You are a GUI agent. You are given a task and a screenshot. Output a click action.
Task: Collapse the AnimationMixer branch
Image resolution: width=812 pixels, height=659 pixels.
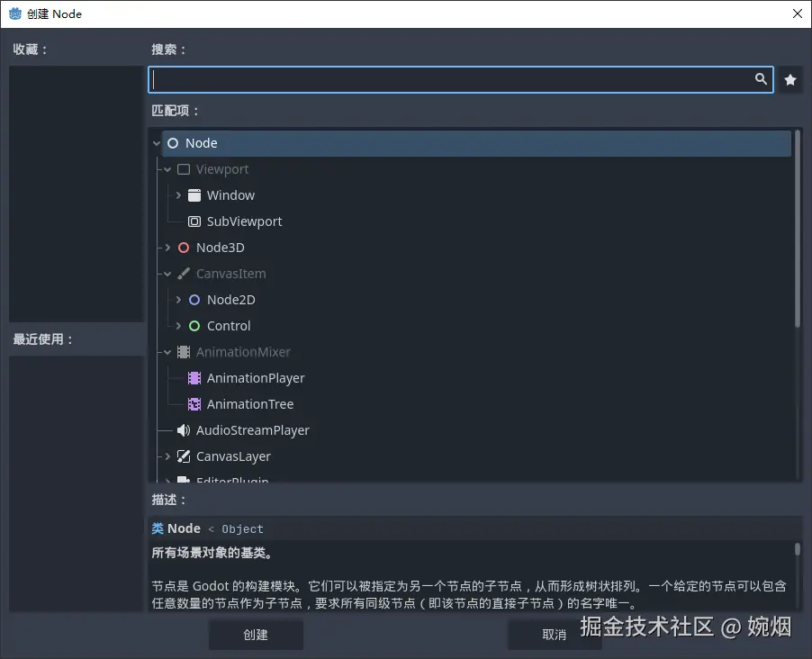[167, 352]
